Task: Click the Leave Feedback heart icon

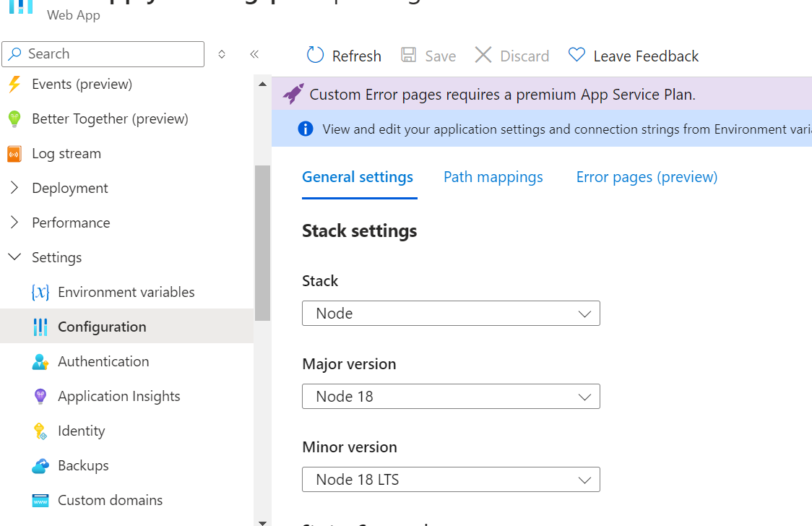Action: click(576, 55)
